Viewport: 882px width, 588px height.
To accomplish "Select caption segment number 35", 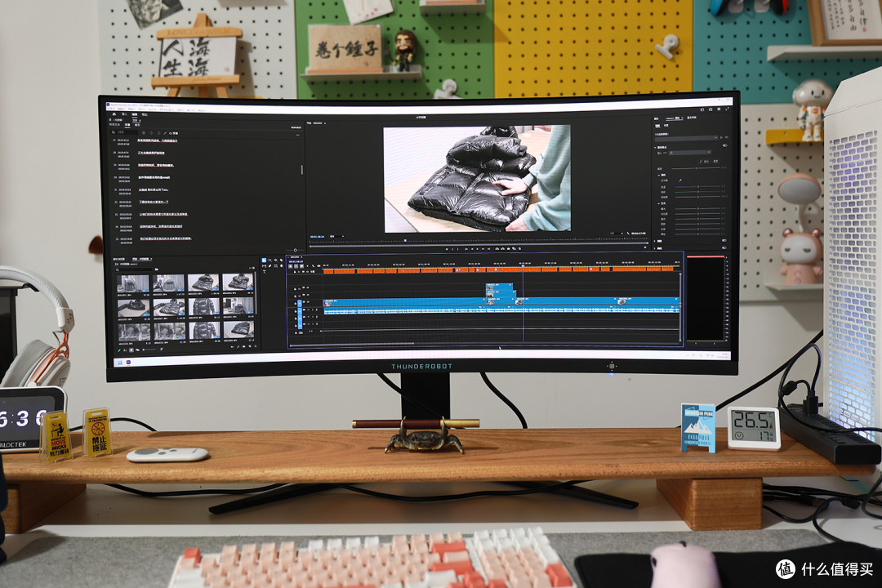I will click(153, 238).
